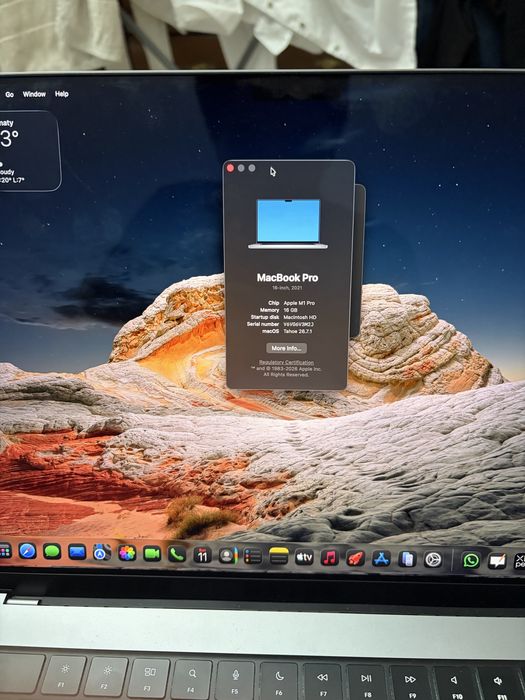Select the "Apple M1 Pro" chip value
Screen dimensions: 525x700
(x=299, y=303)
